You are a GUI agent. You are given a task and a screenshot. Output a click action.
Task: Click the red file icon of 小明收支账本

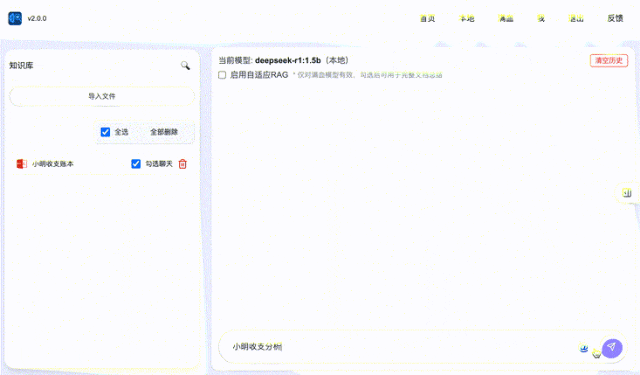pos(22,164)
